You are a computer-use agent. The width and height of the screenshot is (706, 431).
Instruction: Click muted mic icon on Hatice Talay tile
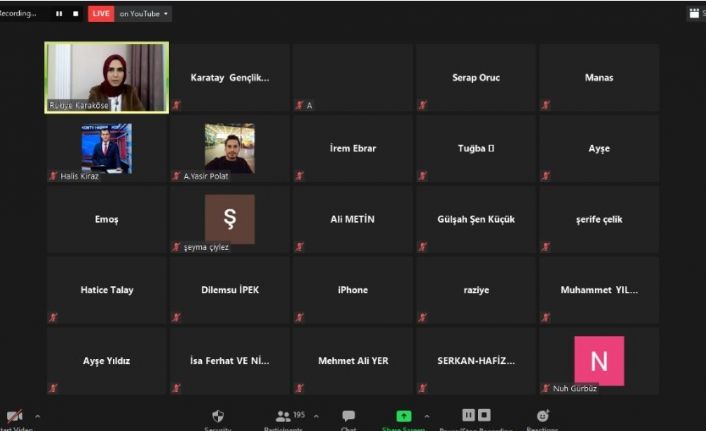point(53,318)
